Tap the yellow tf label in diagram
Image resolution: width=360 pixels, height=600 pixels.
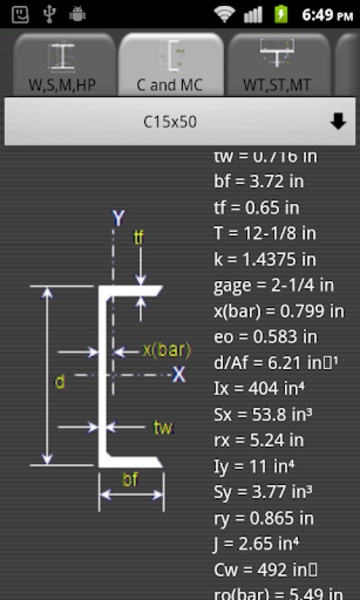(x=138, y=238)
